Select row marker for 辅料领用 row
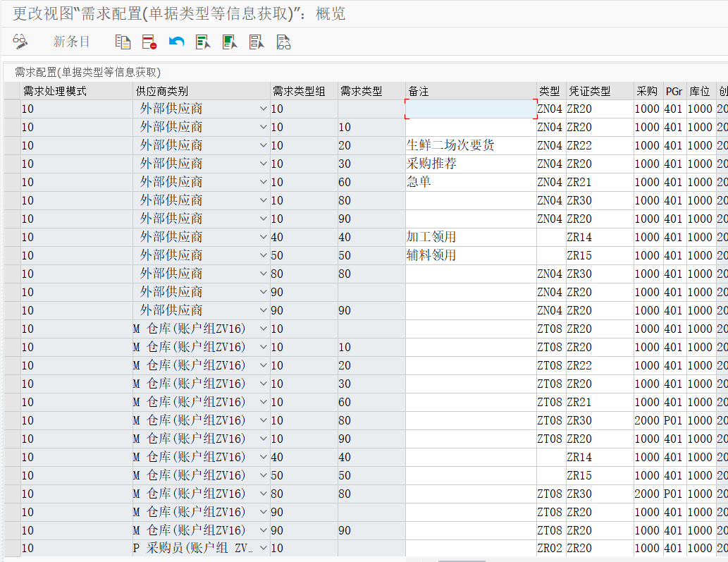This screenshot has height=562, width=728. click(12, 255)
